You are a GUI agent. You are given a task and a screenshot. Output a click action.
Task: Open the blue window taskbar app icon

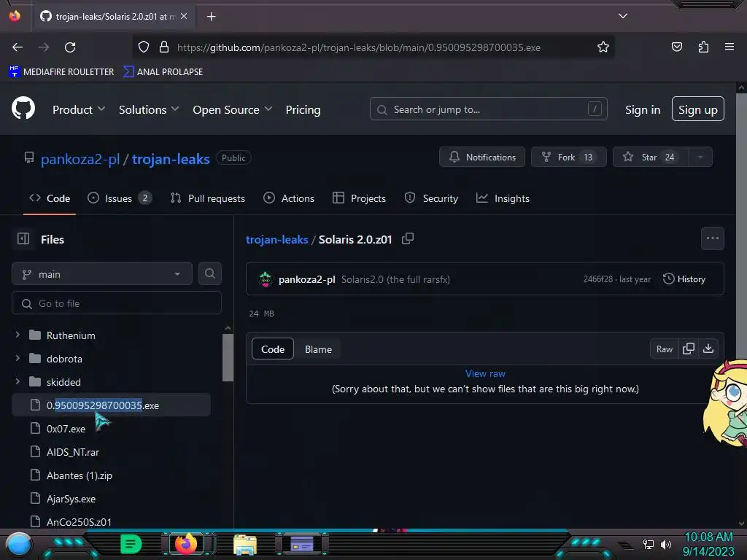coord(302,544)
